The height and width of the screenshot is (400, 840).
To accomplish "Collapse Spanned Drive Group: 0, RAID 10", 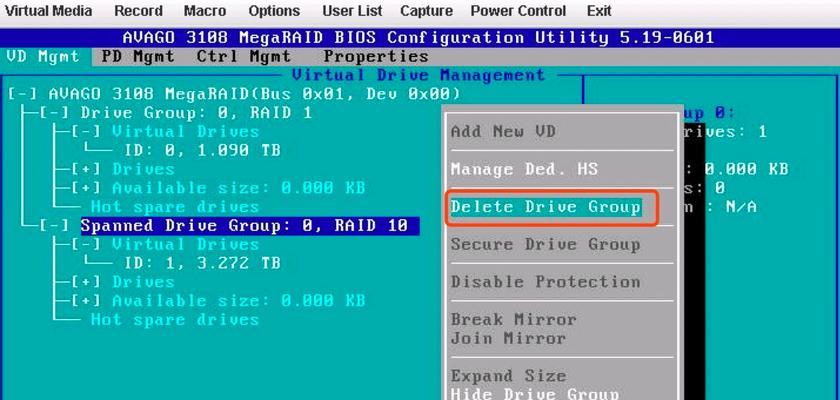I will [55, 225].
